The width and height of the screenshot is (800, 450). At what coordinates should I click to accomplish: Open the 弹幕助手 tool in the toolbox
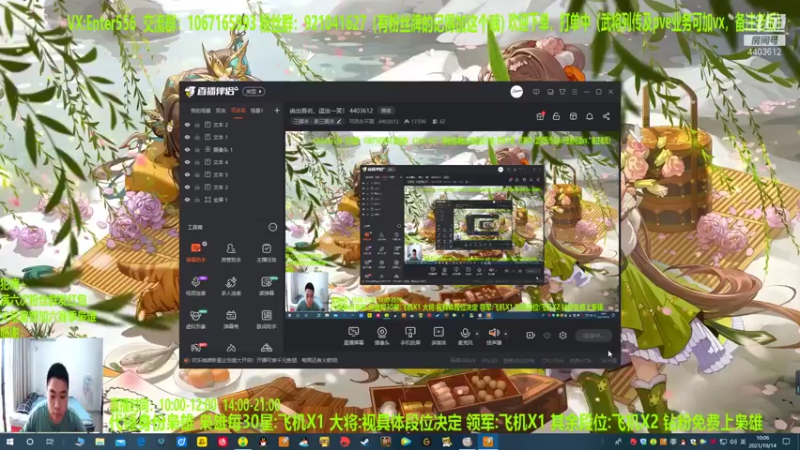(x=195, y=253)
